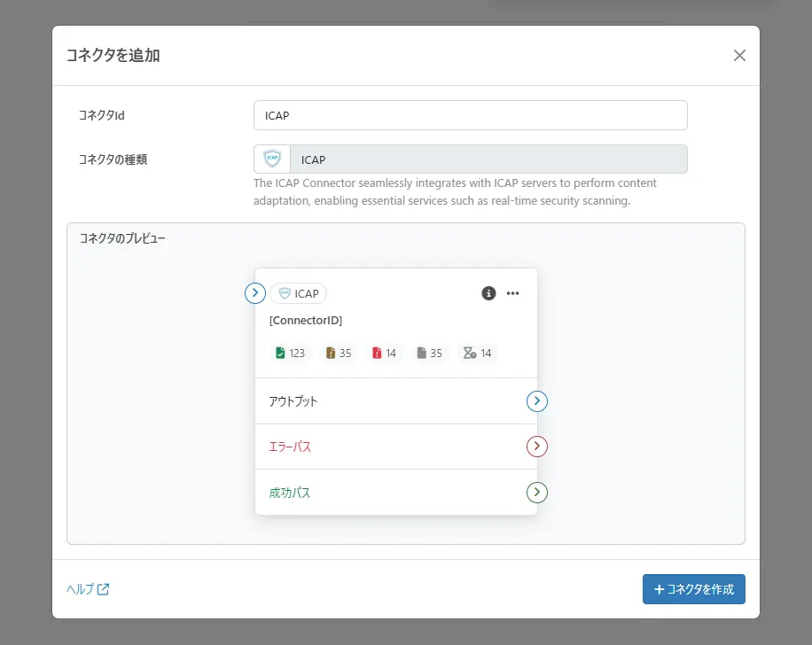Screen dimensions: 812x645
Task: Click the gray plain file count icon
Action: coord(422,353)
